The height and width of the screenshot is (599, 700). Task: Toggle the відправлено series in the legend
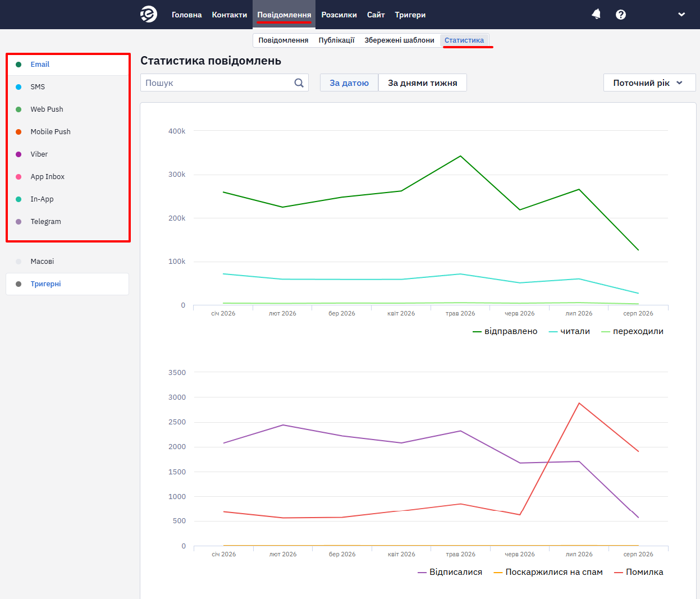(x=505, y=331)
